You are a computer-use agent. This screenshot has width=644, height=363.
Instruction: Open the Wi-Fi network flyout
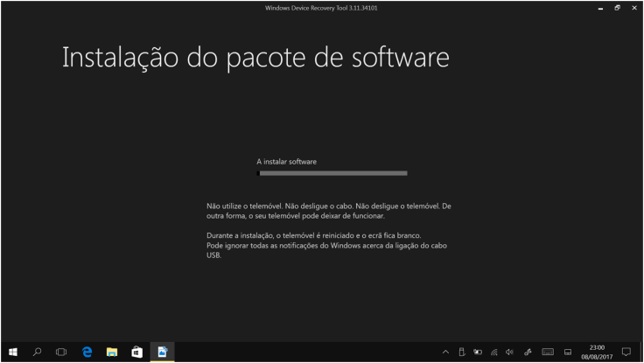coord(493,353)
